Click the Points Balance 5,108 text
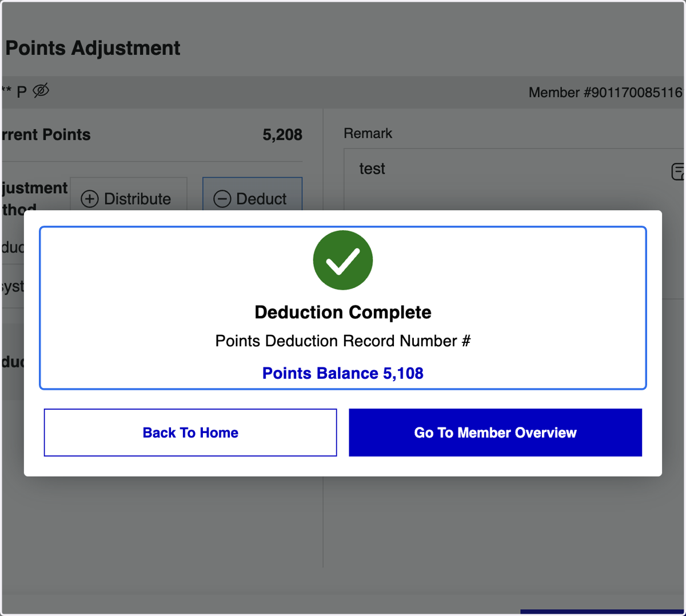Screen dimensions: 686x616 pyautogui.click(x=343, y=373)
